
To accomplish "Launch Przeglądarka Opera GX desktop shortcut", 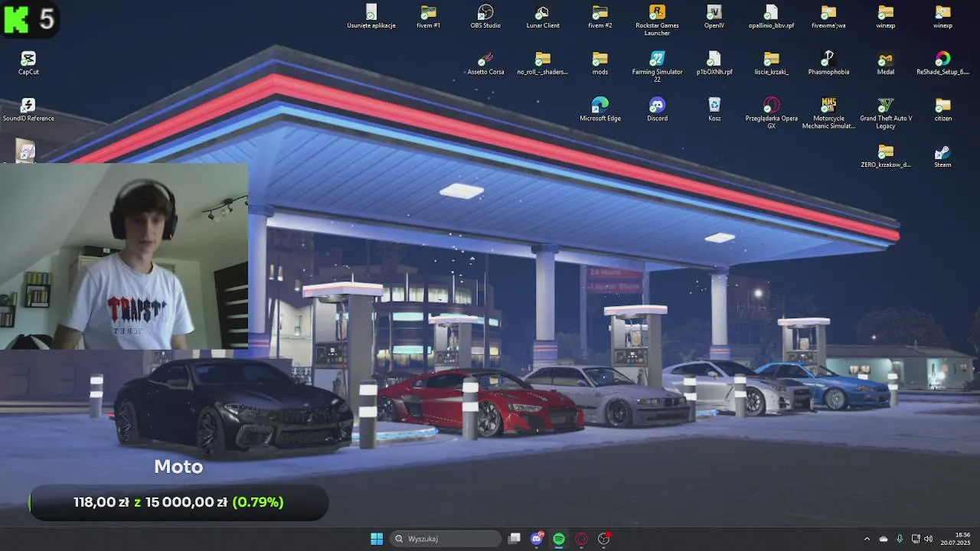I will 771,113.
